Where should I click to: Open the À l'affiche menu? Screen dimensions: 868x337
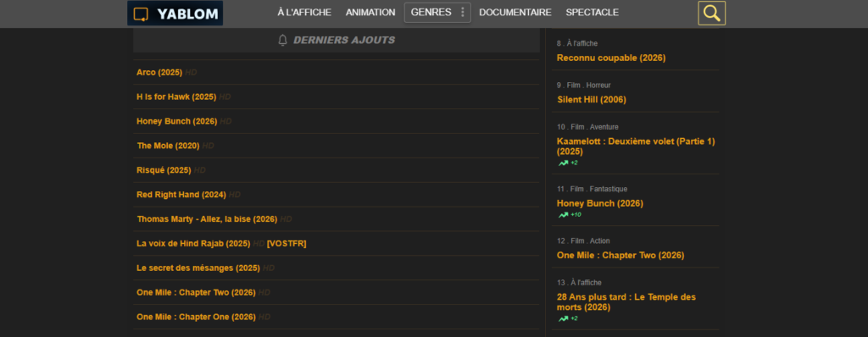pyautogui.click(x=304, y=12)
